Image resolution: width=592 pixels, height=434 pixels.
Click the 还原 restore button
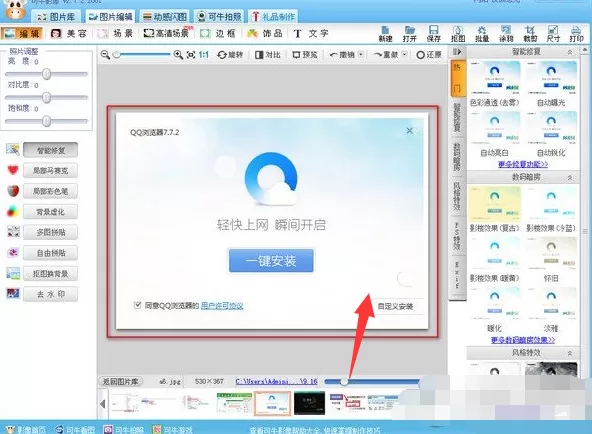click(x=429, y=55)
